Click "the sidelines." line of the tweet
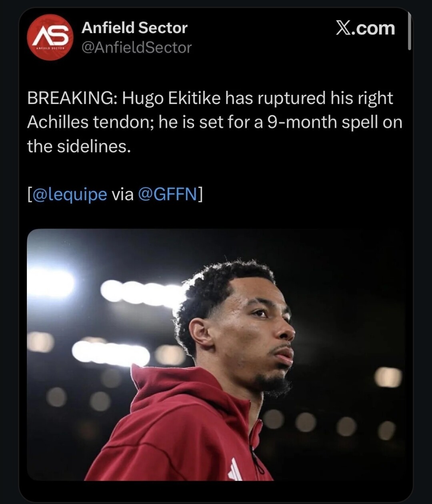 [79, 146]
